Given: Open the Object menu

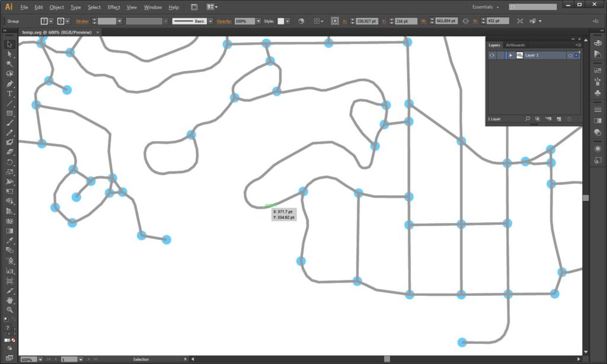Looking at the screenshot, I should 56,7.
